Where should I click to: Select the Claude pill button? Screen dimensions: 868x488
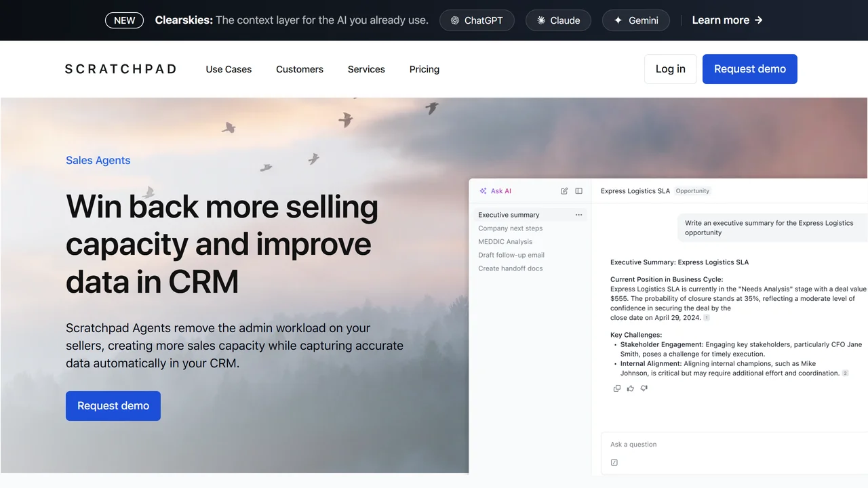click(558, 20)
